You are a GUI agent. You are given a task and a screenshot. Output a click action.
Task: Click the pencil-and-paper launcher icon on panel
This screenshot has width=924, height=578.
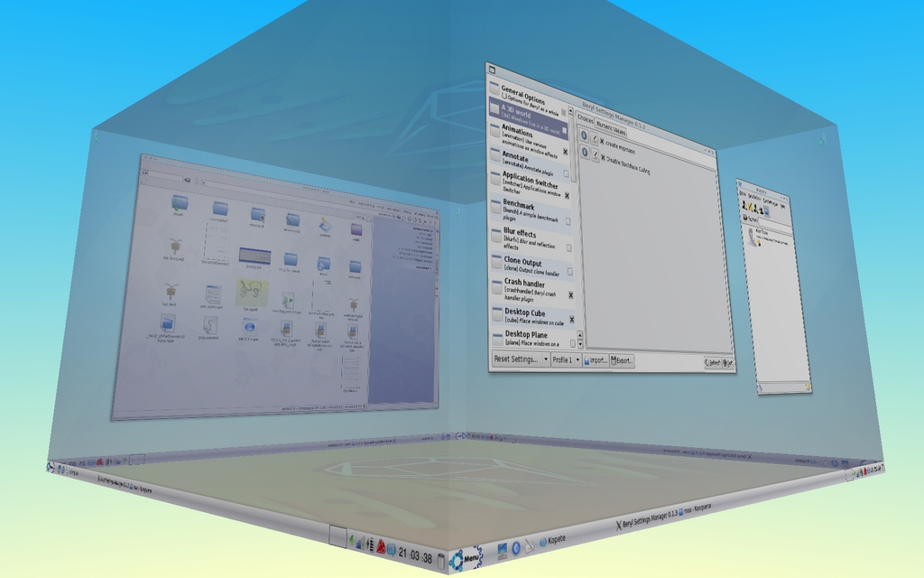coord(529,545)
